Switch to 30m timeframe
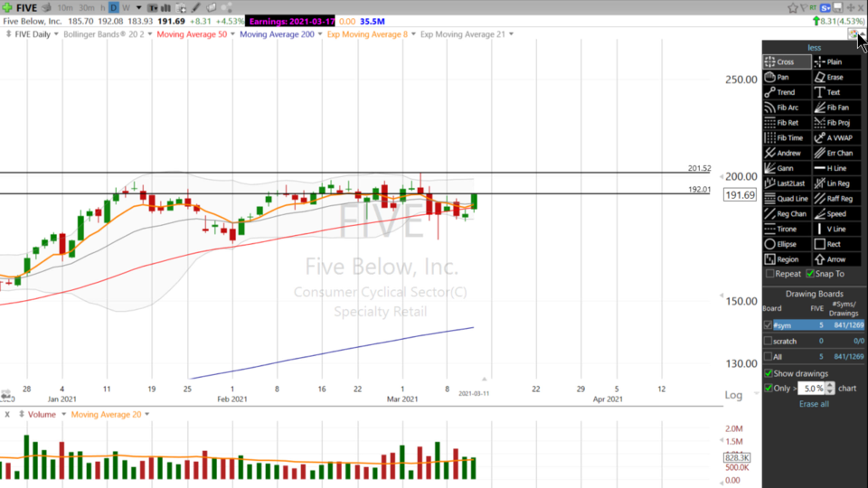The height and width of the screenshot is (488, 868). click(x=86, y=8)
